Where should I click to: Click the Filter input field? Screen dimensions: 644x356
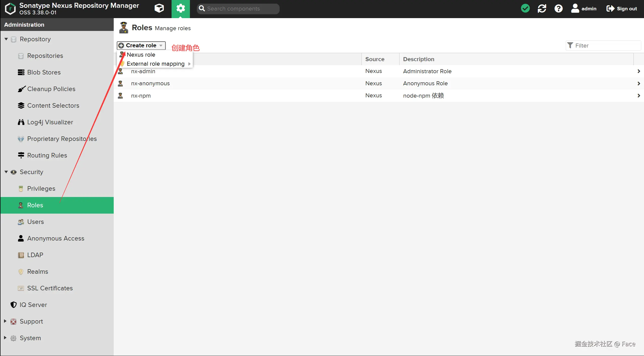pyautogui.click(x=606, y=46)
